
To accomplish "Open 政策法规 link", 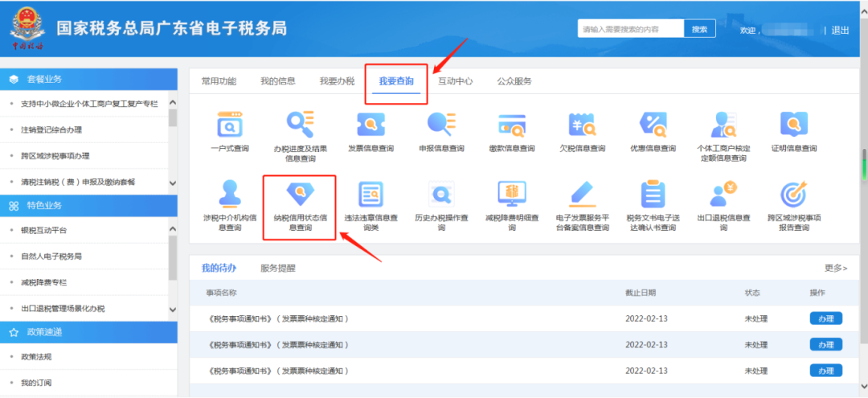I will coord(36,356).
